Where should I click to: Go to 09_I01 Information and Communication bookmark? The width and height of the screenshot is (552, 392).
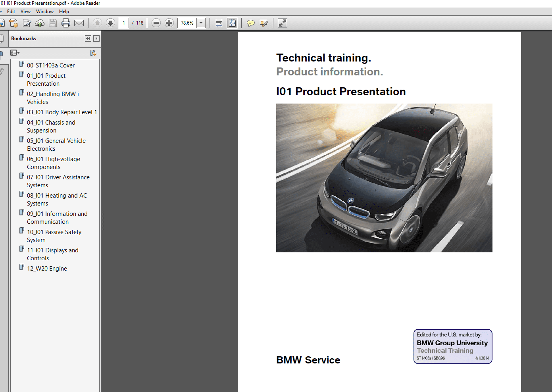58,218
